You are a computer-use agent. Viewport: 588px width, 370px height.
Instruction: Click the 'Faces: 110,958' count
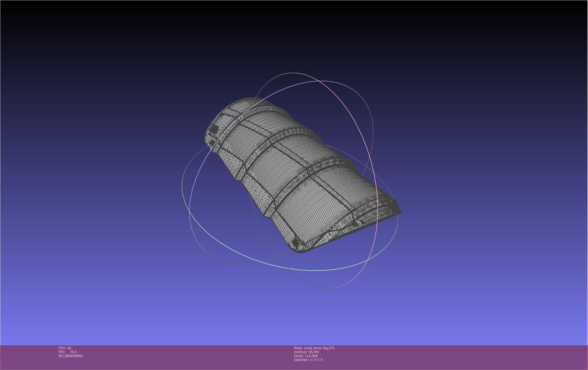click(x=306, y=356)
